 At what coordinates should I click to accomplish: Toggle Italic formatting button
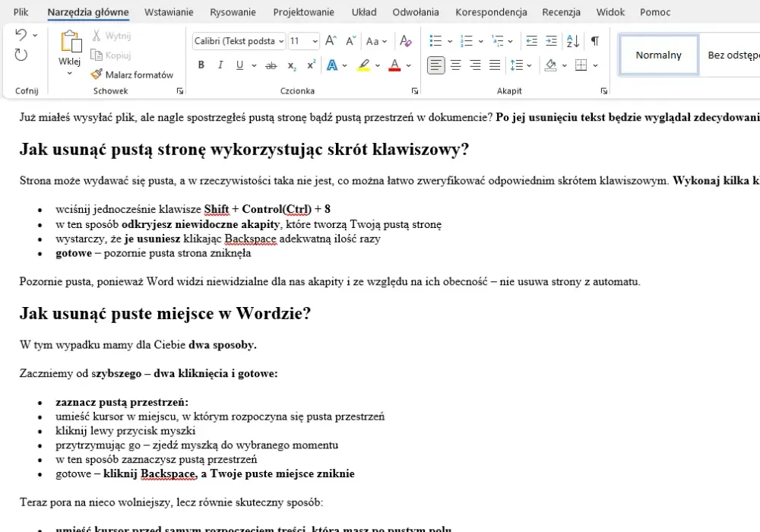coord(220,65)
